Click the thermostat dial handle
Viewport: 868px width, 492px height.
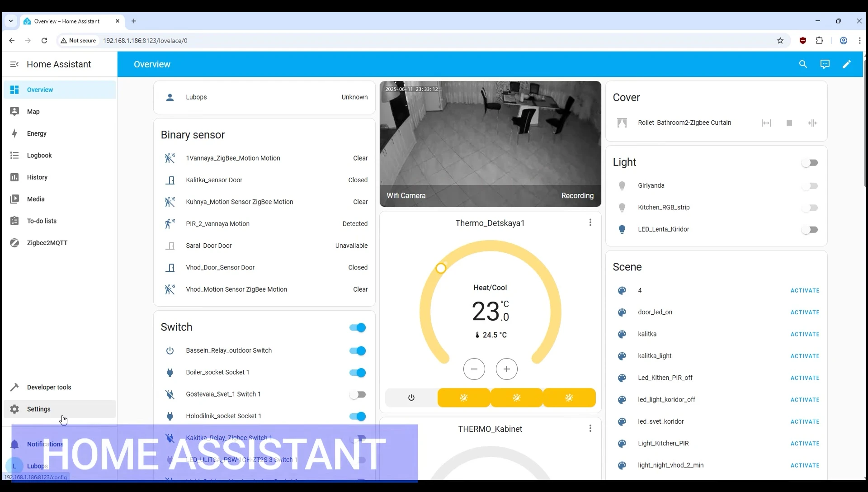pos(441,269)
